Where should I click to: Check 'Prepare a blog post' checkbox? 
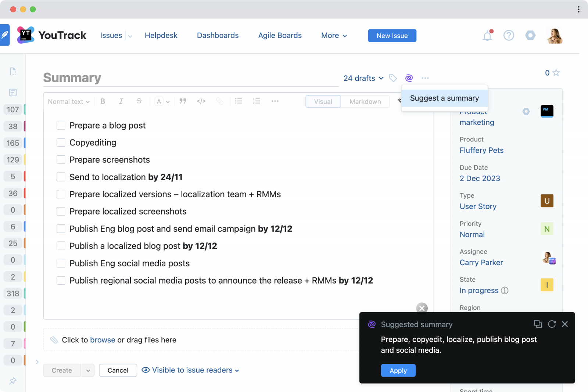61,125
